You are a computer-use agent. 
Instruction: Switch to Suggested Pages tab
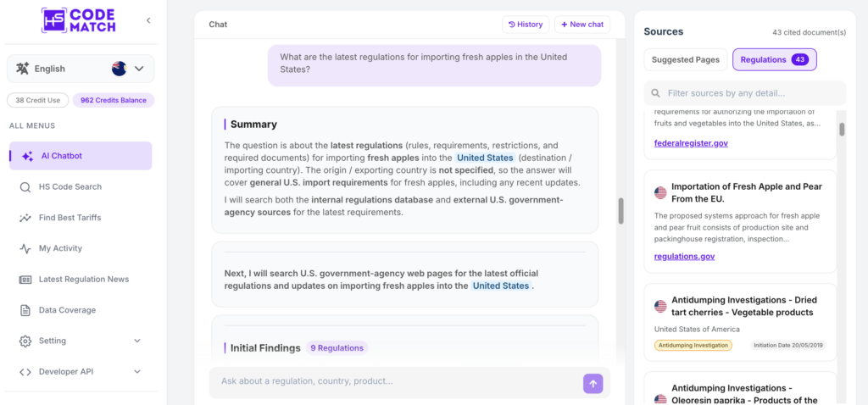(x=685, y=60)
